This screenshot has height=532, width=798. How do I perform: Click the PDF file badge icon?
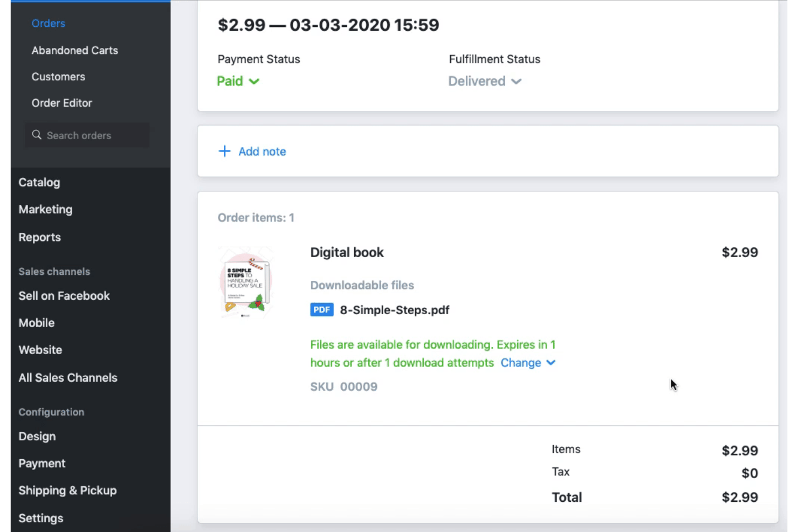[321, 310]
